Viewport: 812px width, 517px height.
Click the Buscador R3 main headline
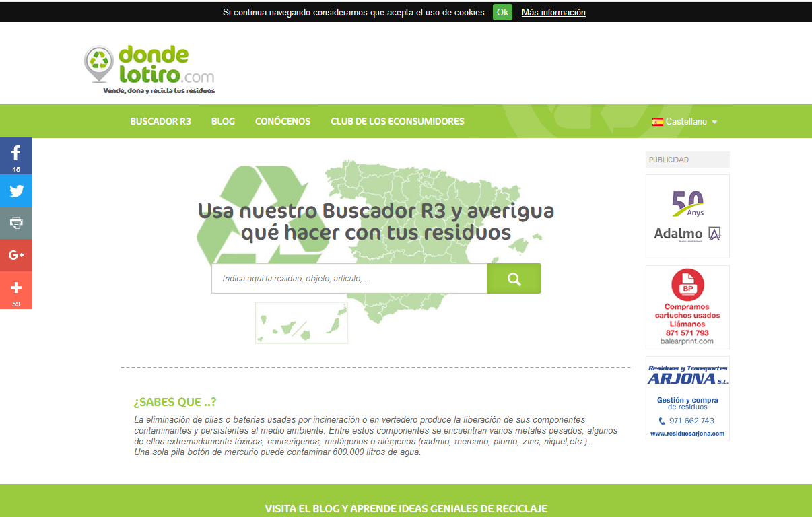[x=376, y=221]
